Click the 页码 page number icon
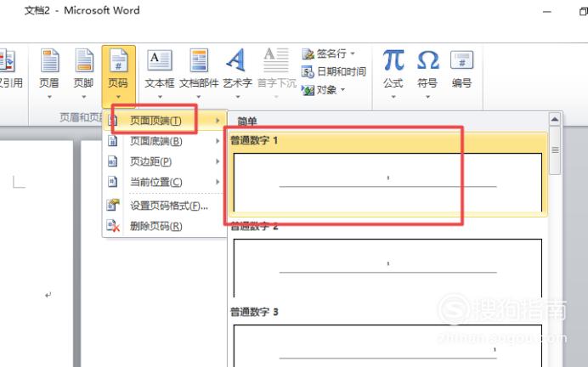588x367 pixels. pyautogui.click(x=118, y=60)
